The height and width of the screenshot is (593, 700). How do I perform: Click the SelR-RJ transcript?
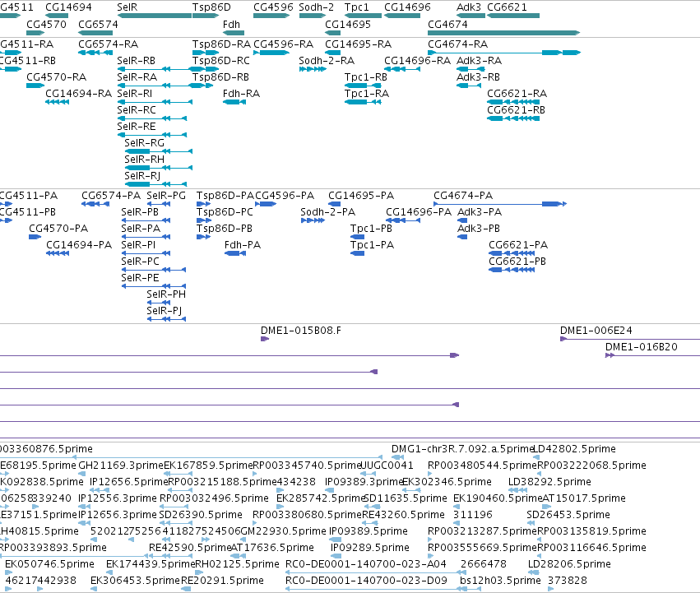(155, 184)
